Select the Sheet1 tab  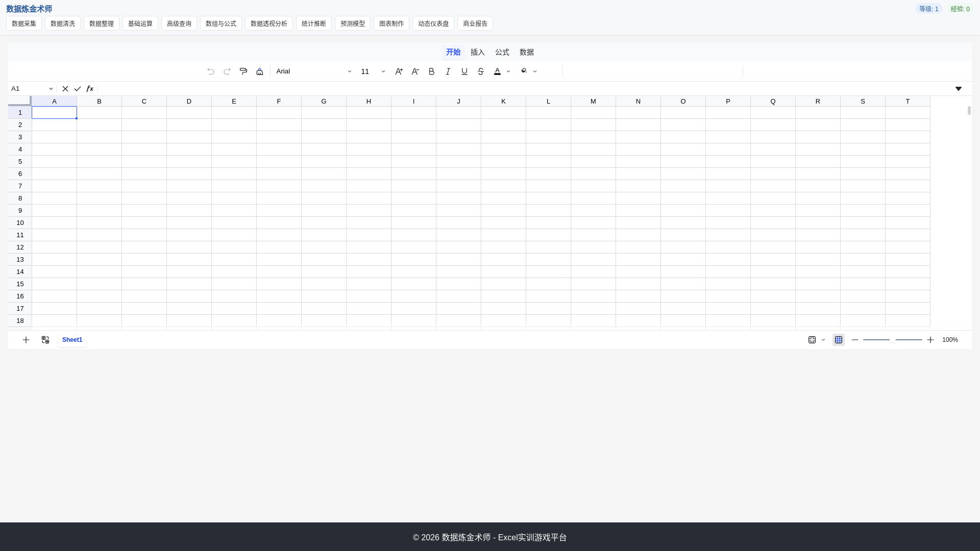pos(72,340)
